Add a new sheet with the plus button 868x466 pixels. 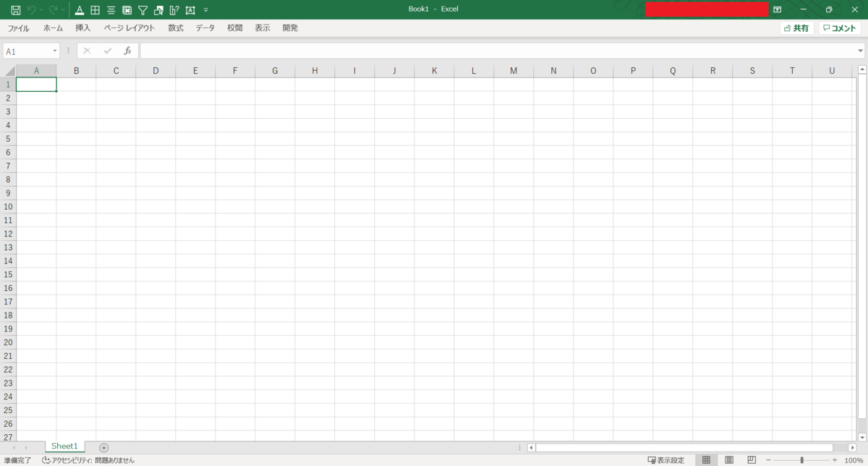(x=103, y=446)
